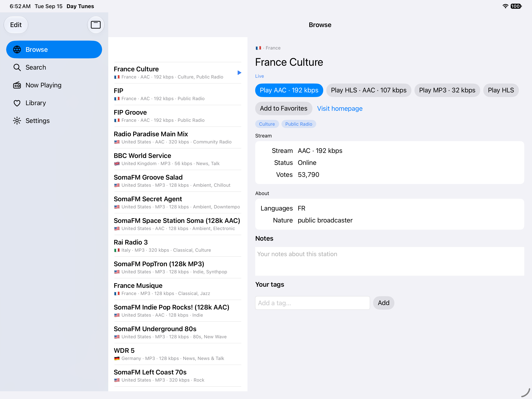Play the MP3 32 kbps stream
532x399 pixels.
tap(447, 90)
